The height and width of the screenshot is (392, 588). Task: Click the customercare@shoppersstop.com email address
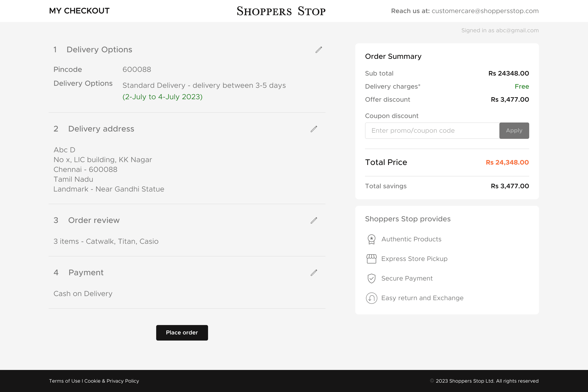coord(485,11)
